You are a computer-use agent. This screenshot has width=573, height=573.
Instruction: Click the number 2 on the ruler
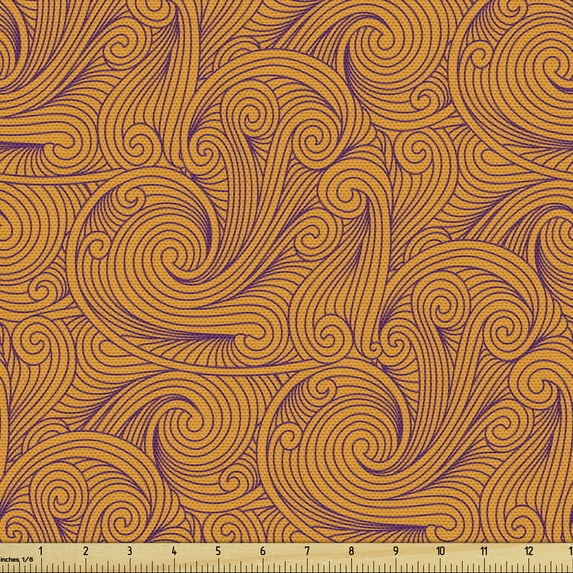(85, 550)
